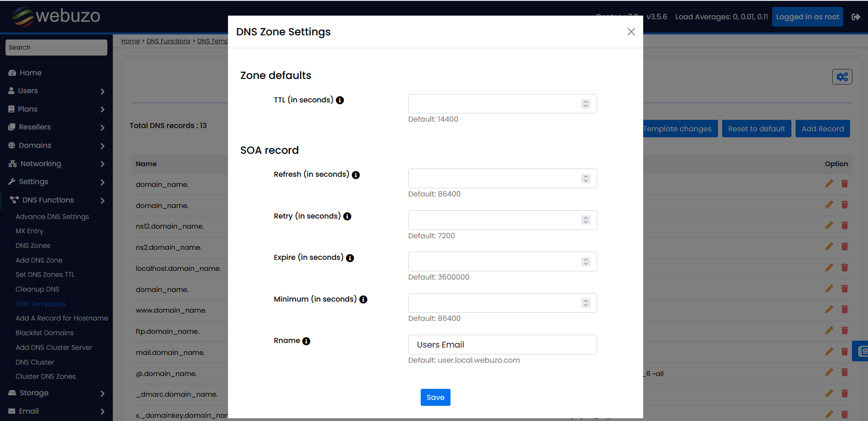Click the Rname info tooltip icon
Screen dimensions: 868x421
click(x=306, y=341)
